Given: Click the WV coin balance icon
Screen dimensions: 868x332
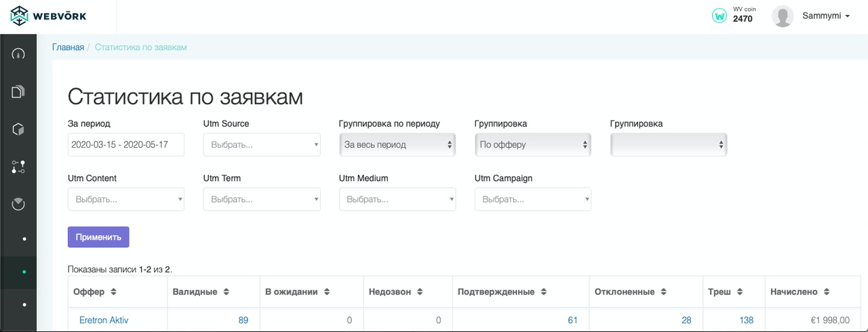Looking at the screenshot, I should click(x=719, y=16).
